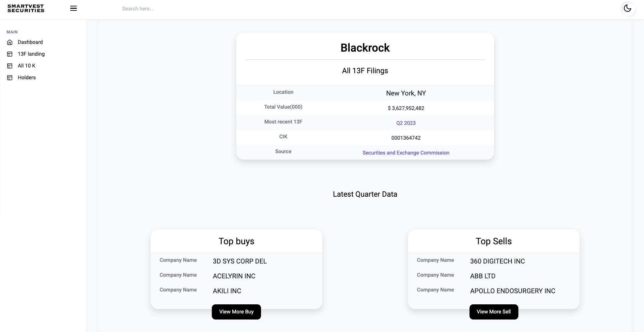The image size is (644, 332).
Task: Click total value $ 3,627,952,482
Action: [x=406, y=108]
